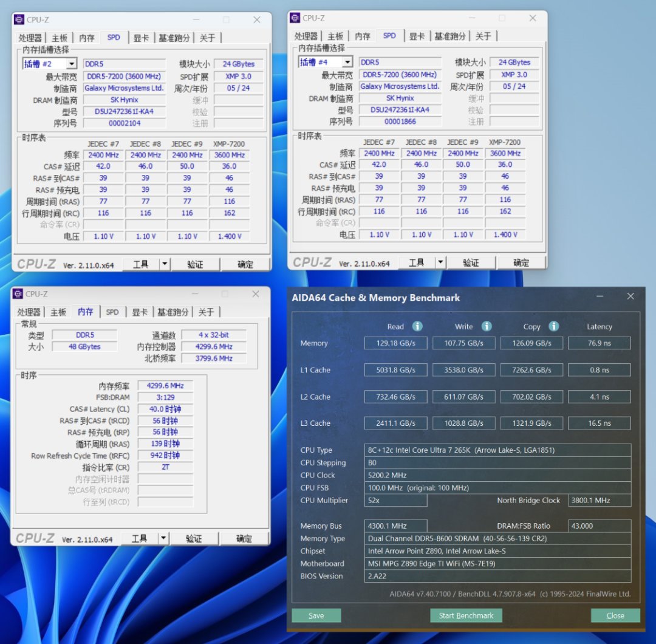Open 显卡 tab in slot #4 window
Viewport: 656px width, 644px height.
pyautogui.click(x=417, y=36)
